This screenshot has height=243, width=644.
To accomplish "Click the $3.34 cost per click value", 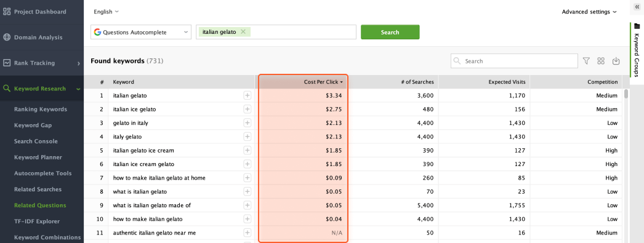I will click(334, 95).
